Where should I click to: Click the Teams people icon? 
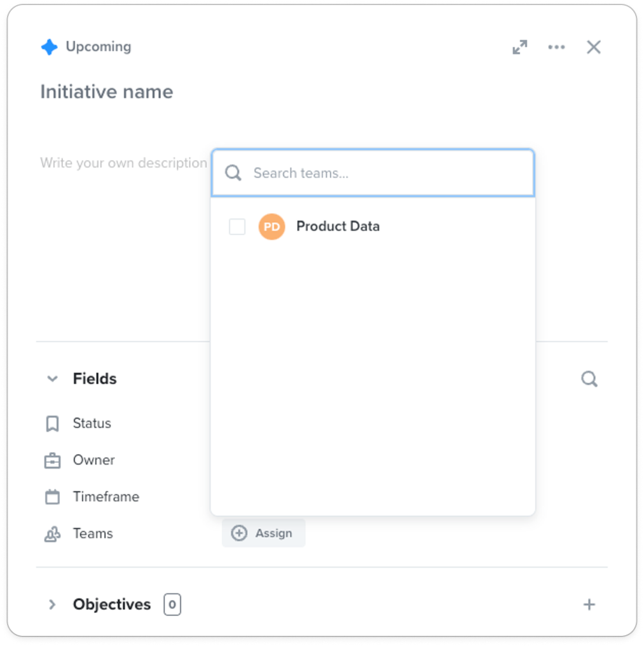point(52,534)
